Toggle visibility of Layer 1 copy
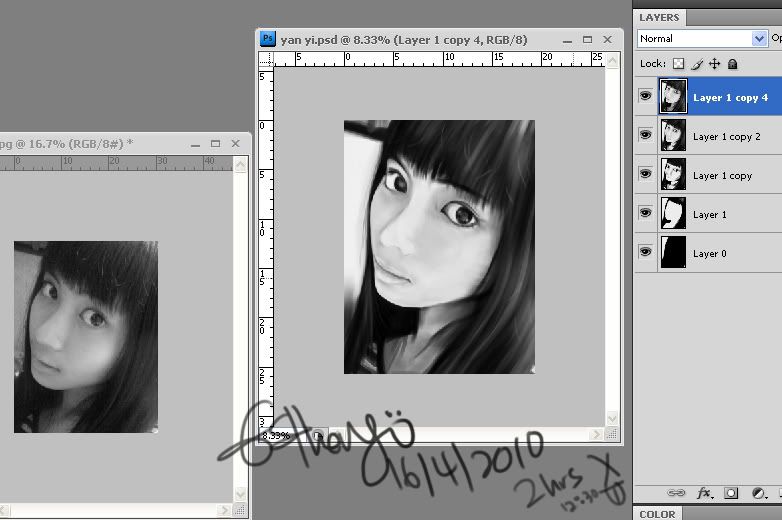Image resolution: width=782 pixels, height=520 pixels. tap(646, 175)
